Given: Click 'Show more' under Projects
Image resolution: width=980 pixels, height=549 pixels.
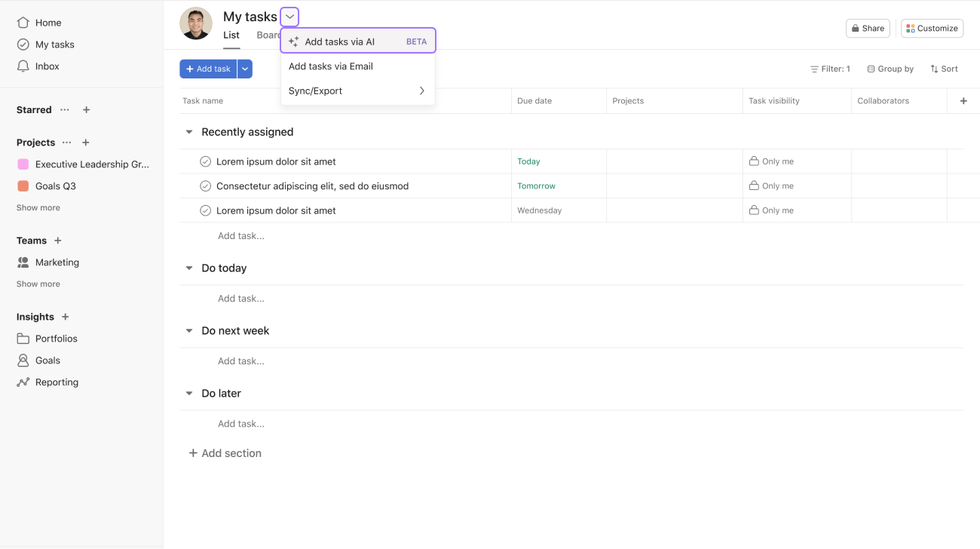Looking at the screenshot, I should pos(38,207).
